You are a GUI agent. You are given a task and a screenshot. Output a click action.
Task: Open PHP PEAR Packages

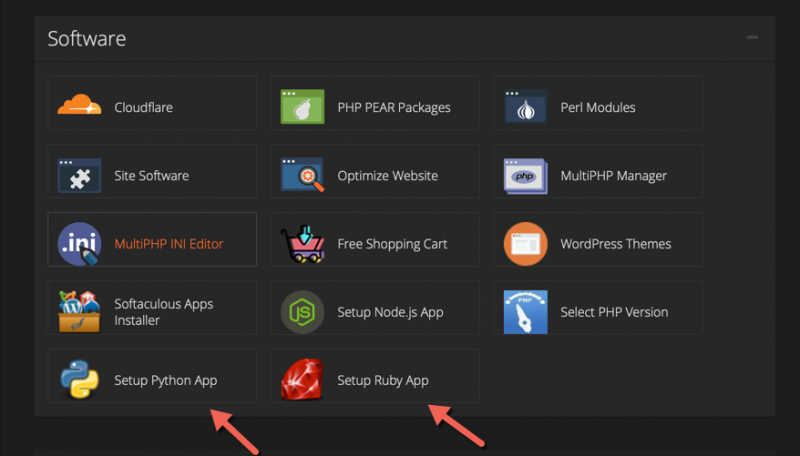(x=394, y=108)
